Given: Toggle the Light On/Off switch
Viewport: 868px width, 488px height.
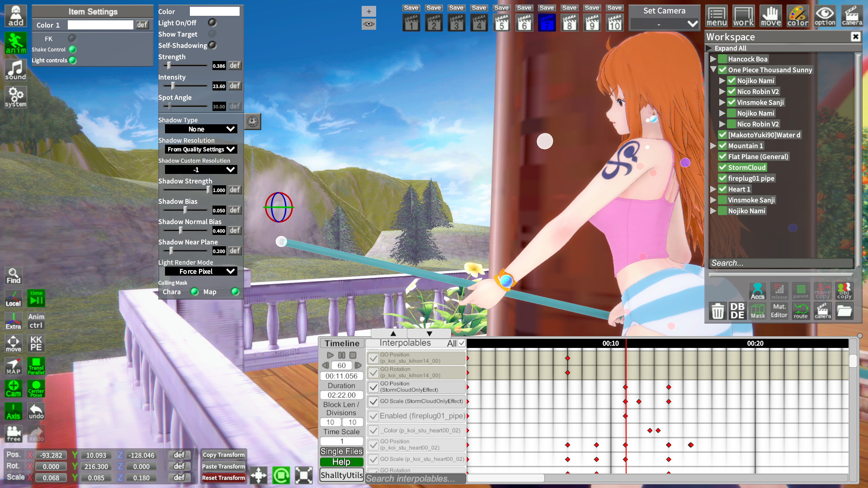Looking at the screenshot, I should 212,23.
